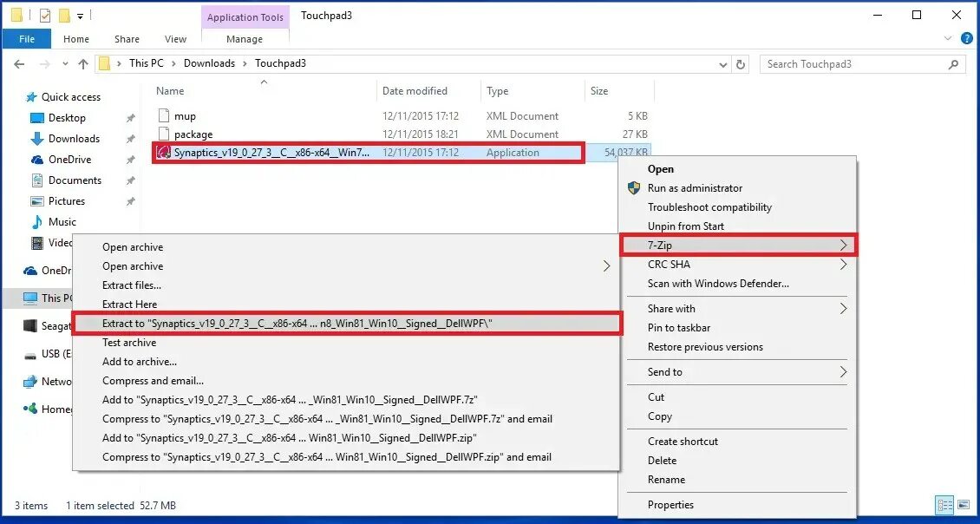Choose Cut in the context menu

pos(656,397)
